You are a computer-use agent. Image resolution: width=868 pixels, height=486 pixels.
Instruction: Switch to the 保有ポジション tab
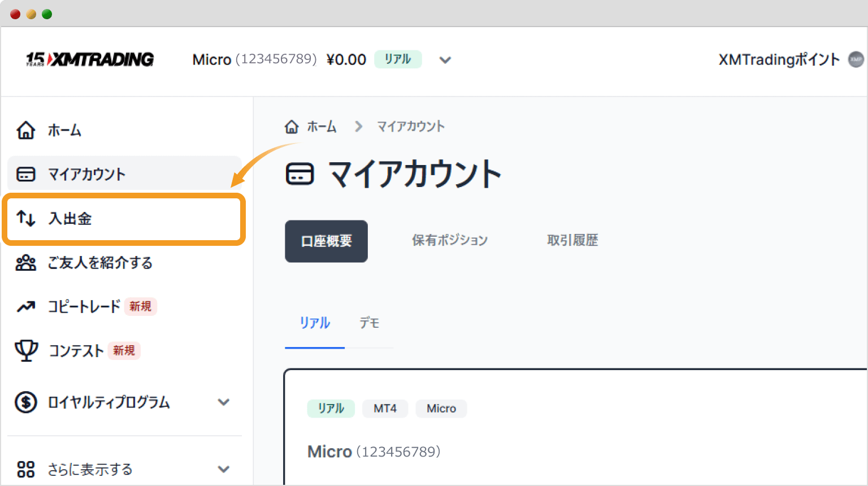coord(449,240)
